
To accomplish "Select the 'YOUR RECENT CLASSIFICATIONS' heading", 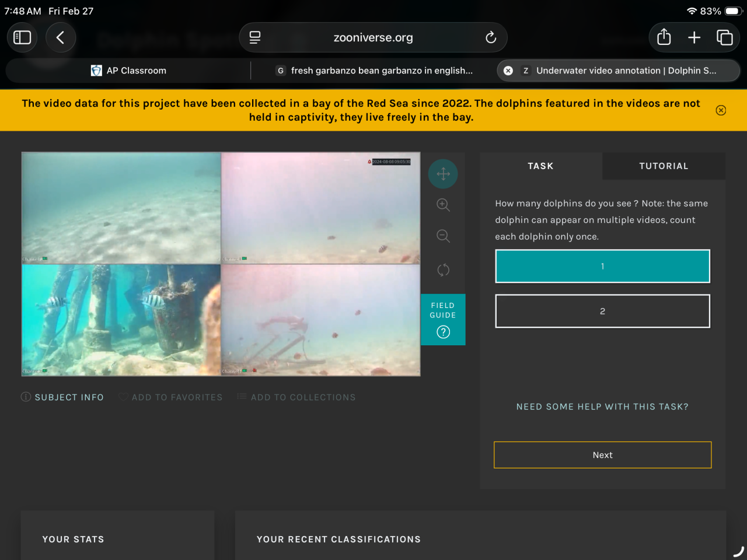I will pyautogui.click(x=339, y=540).
